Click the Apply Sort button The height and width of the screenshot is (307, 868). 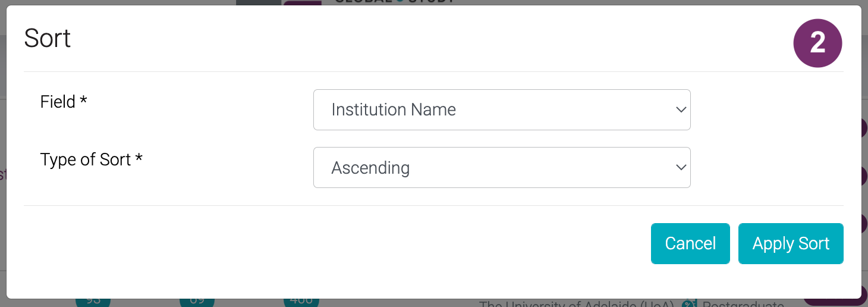(791, 243)
